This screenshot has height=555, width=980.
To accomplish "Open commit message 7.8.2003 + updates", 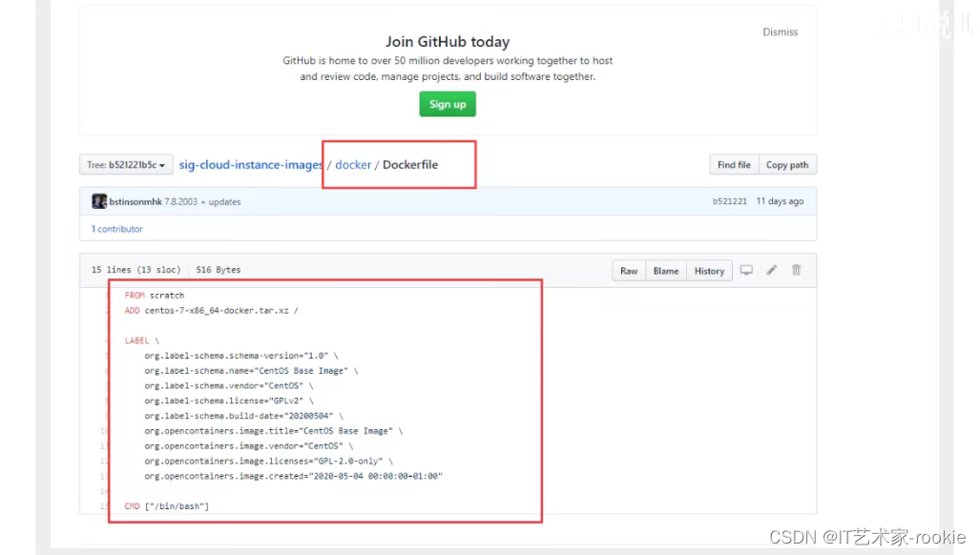I will click(202, 201).
